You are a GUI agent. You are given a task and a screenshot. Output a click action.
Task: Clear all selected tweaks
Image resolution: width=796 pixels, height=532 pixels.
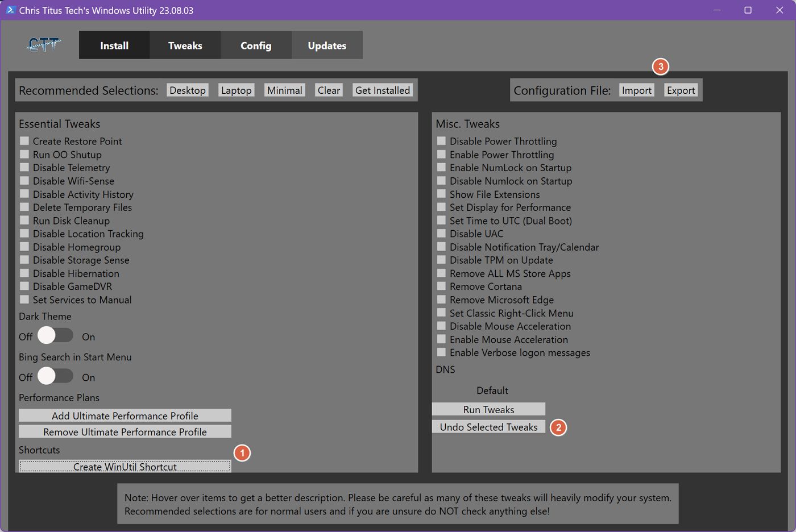[x=329, y=90]
